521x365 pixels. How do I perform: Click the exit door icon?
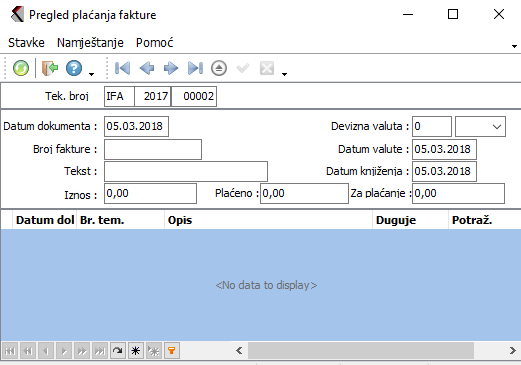50,68
